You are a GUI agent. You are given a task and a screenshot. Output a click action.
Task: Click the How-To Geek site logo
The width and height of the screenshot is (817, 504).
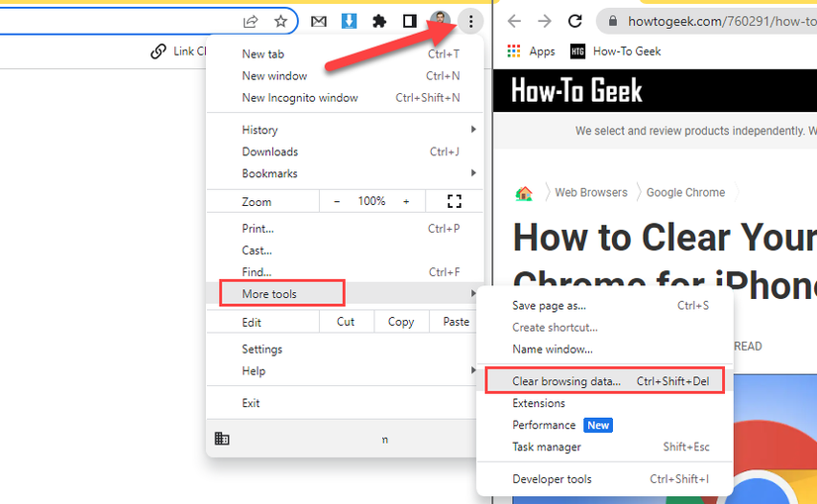[x=576, y=91]
